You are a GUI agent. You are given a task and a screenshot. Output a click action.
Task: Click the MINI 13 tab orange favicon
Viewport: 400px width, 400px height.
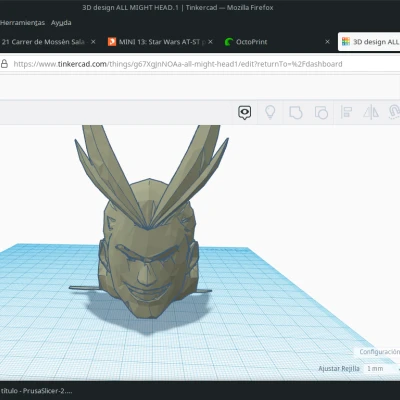pyautogui.click(x=112, y=42)
